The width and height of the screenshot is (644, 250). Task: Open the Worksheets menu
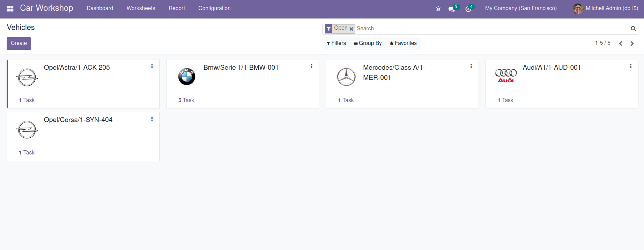(x=141, y=8)
